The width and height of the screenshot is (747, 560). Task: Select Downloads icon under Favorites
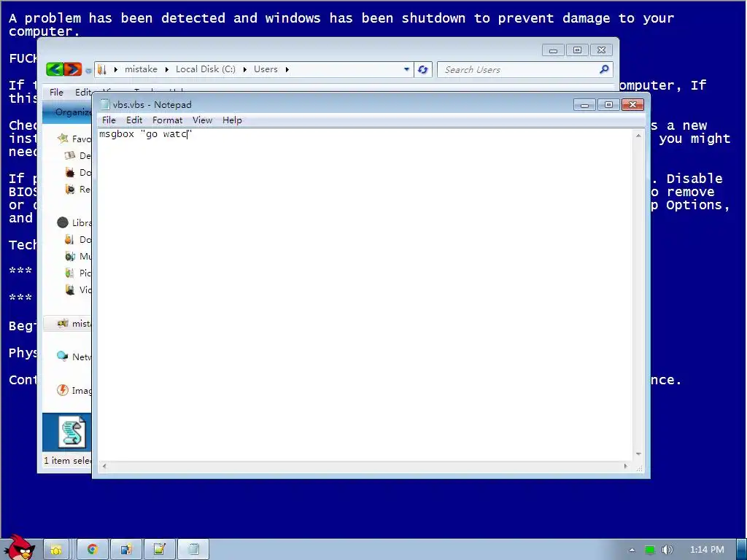tap(70, 172)
